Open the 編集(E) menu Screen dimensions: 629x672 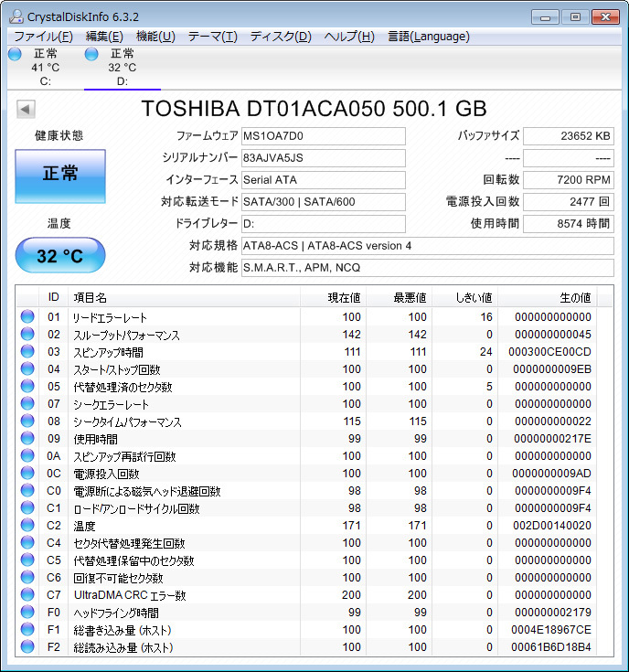click(x=104, y=37)
